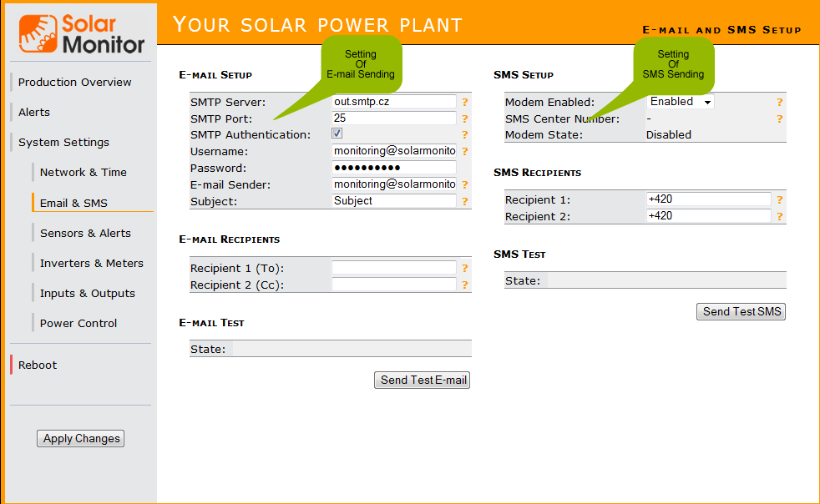Open the Production Overview menu item

75,82
